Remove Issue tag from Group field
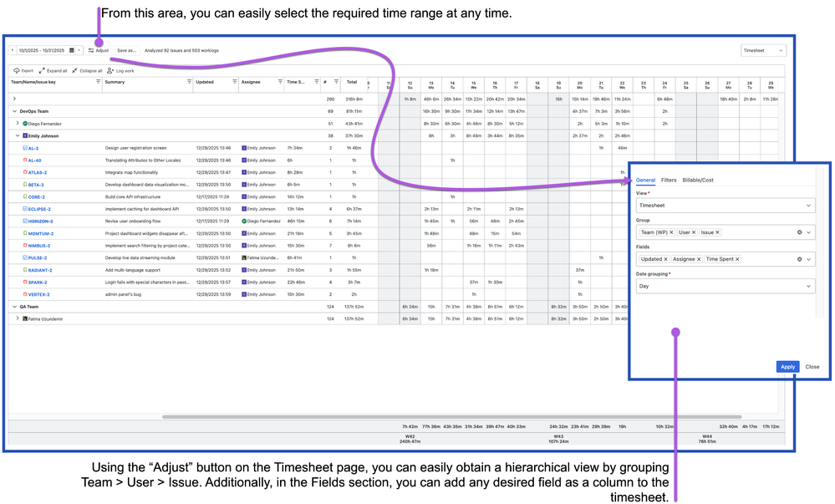 [x=717, y=232]
